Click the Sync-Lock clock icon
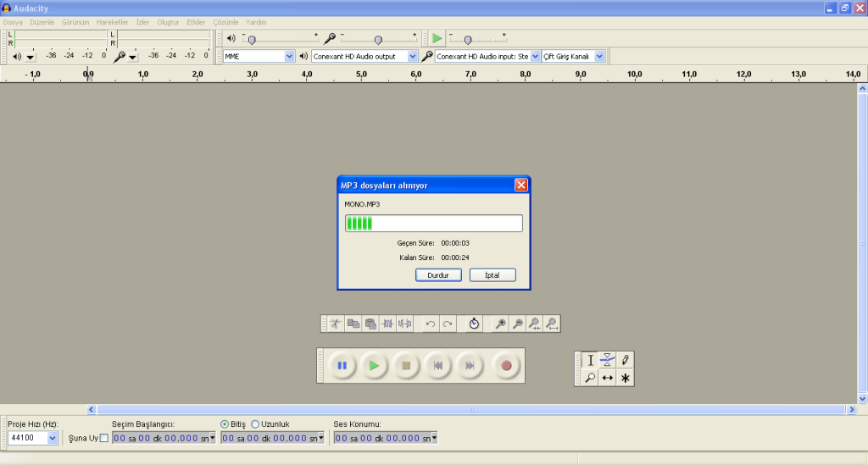The width and height of the screenshot is (868, 465). tap(474, 324)
